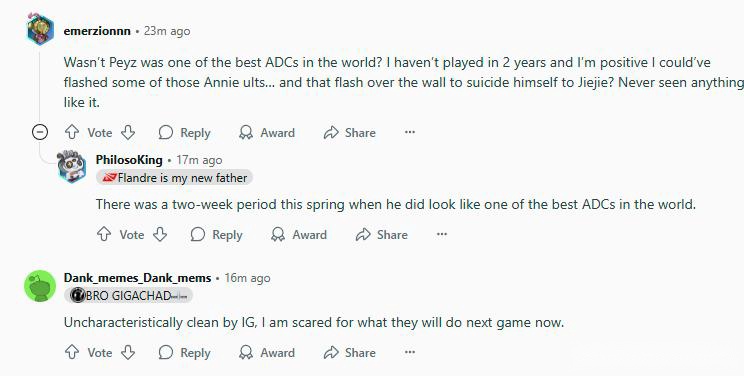Downvote Dank_memes_Dank_mems comment
The height and width of the screenshot is (376, 744).
click(128, 352)
